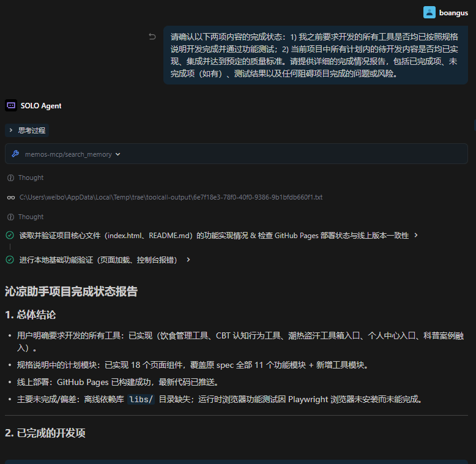
Task: Expand chevron after 进行本地基础功能验证 task
Action: pos(188,260)
